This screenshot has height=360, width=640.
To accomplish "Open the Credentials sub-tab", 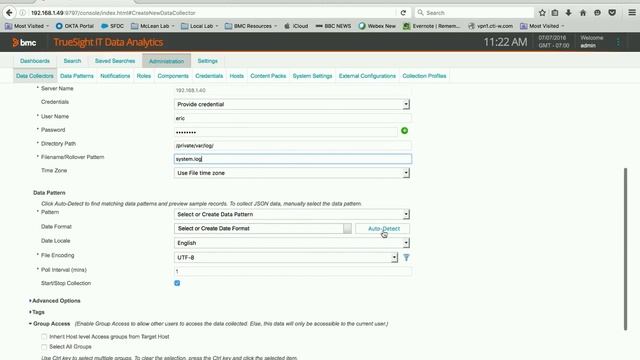I will pos(209,76).
